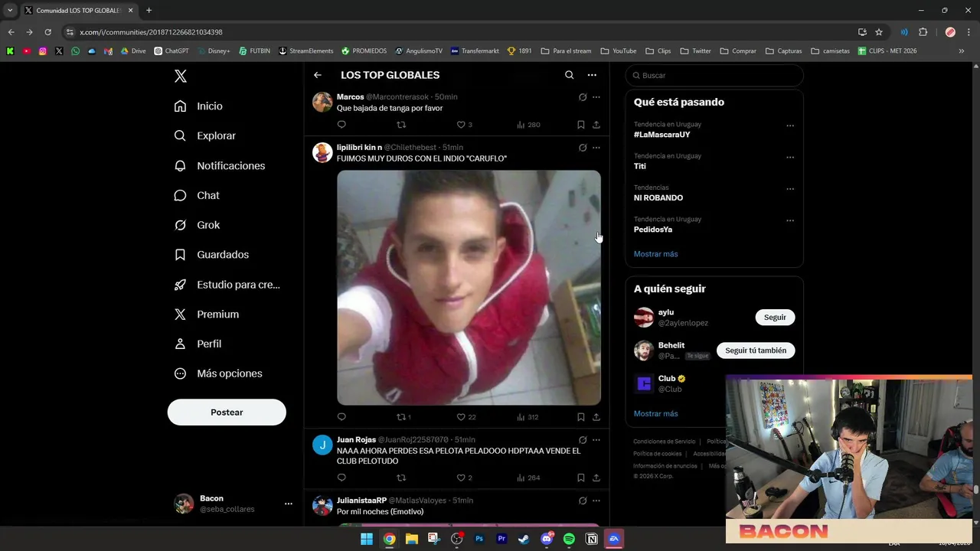Open the Clips bookmark folder
Viewport: 980px width, 551px height.
tap(658, 51)
